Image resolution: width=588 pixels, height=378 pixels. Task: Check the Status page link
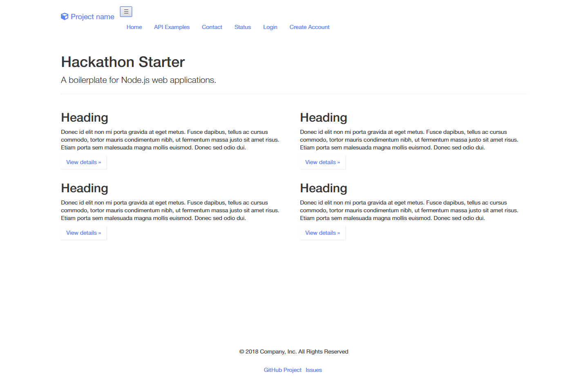[242, 27]
